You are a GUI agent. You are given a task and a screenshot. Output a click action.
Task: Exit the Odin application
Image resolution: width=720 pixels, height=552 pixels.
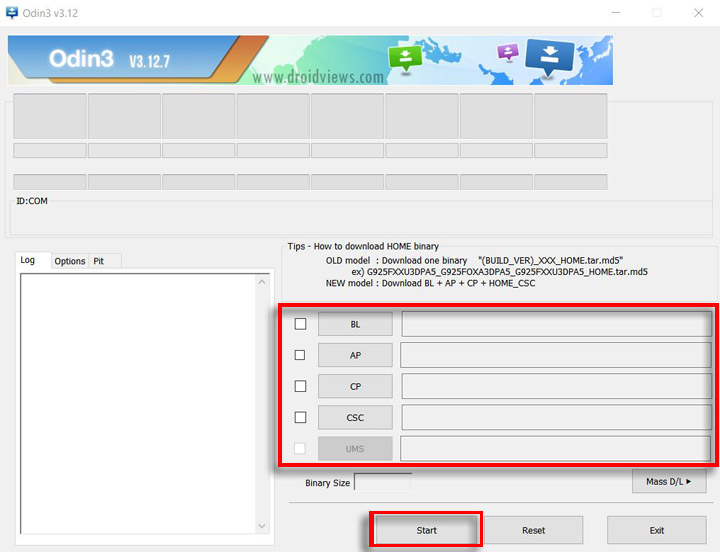coord(657,530)
